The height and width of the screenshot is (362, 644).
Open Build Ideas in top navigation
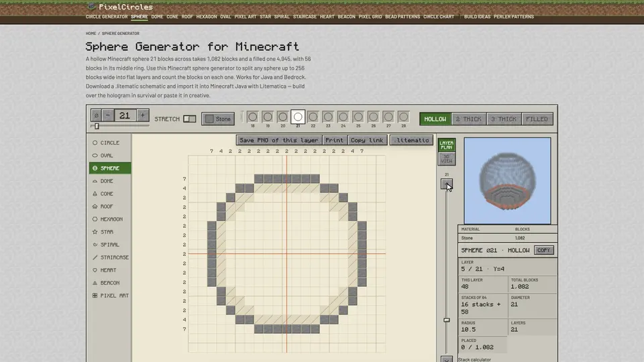pyautogui.click(x=477, y=17)
